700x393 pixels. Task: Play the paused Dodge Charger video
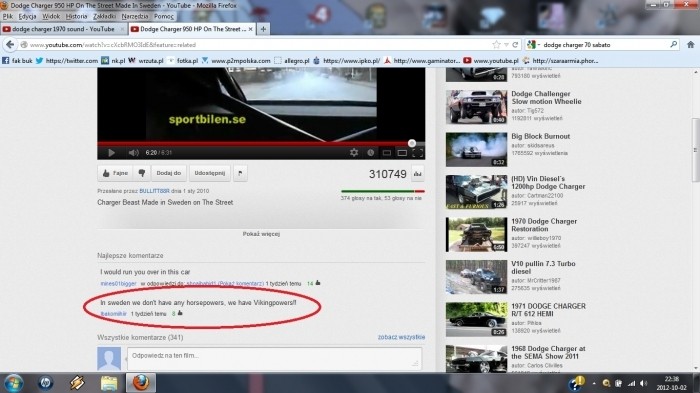[x=111, y=153]
